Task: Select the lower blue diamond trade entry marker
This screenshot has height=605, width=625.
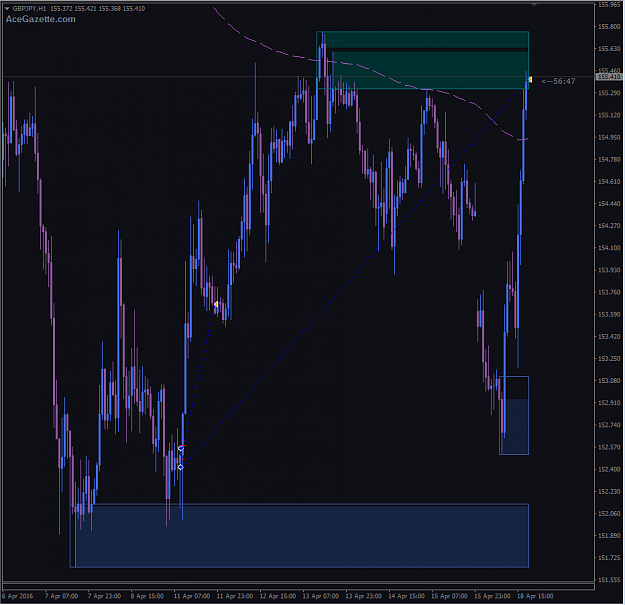Action: pyautogui.click(x=181, y=467)
